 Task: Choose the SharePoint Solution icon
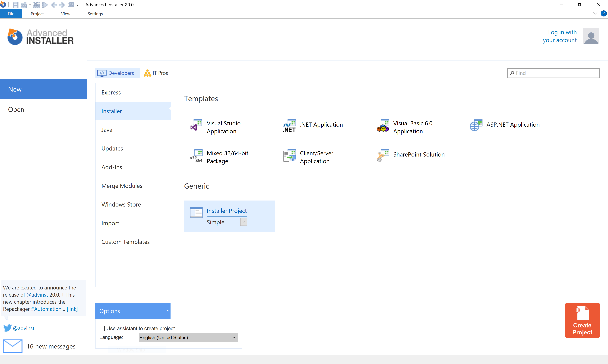(383, 155)
